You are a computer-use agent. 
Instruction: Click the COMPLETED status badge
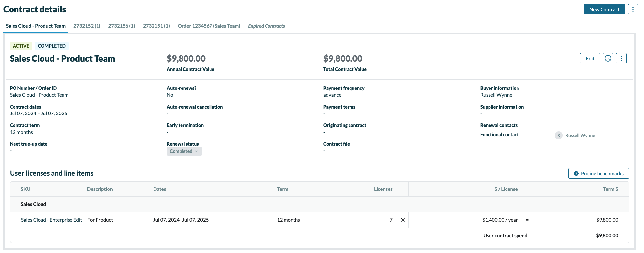51,46
